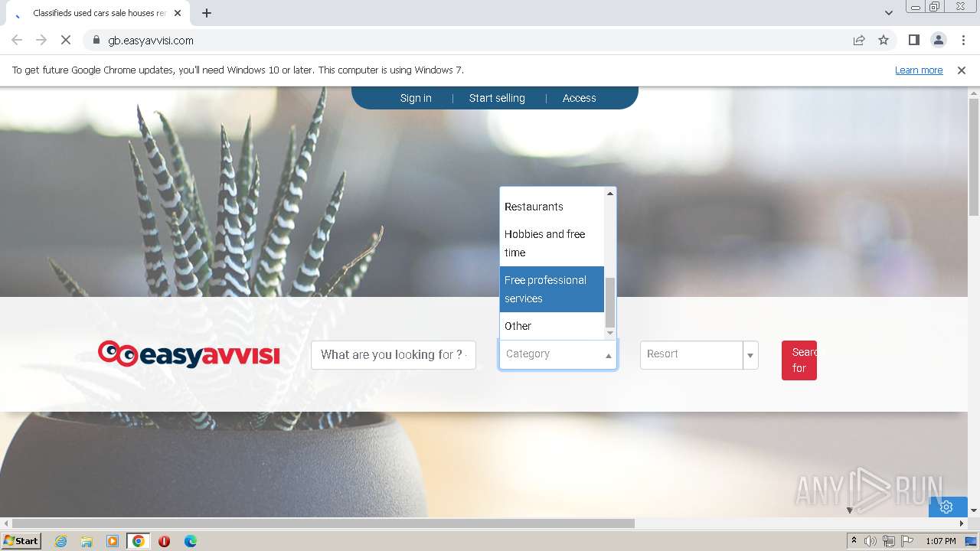Click the network tray icon
This screenshot has height=551, width=980.
889,541
